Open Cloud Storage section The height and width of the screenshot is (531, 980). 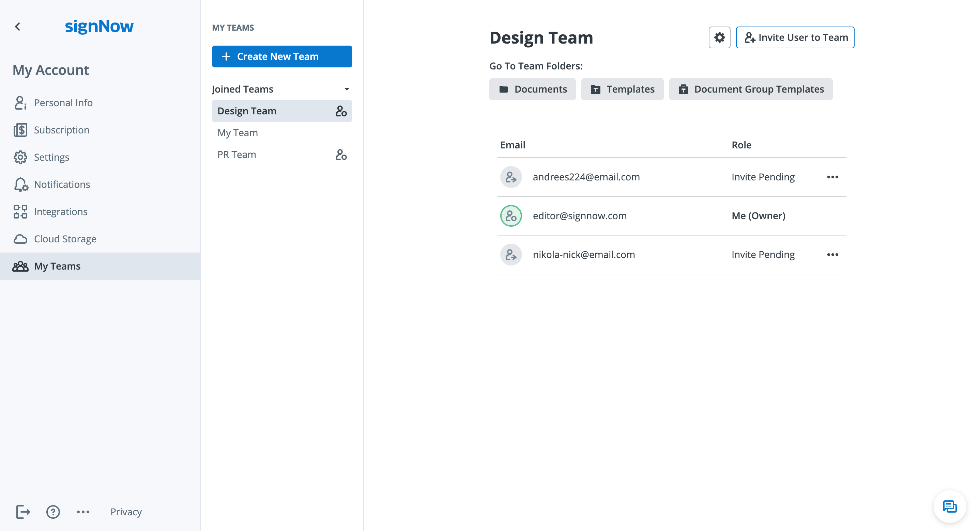point(65,239)
